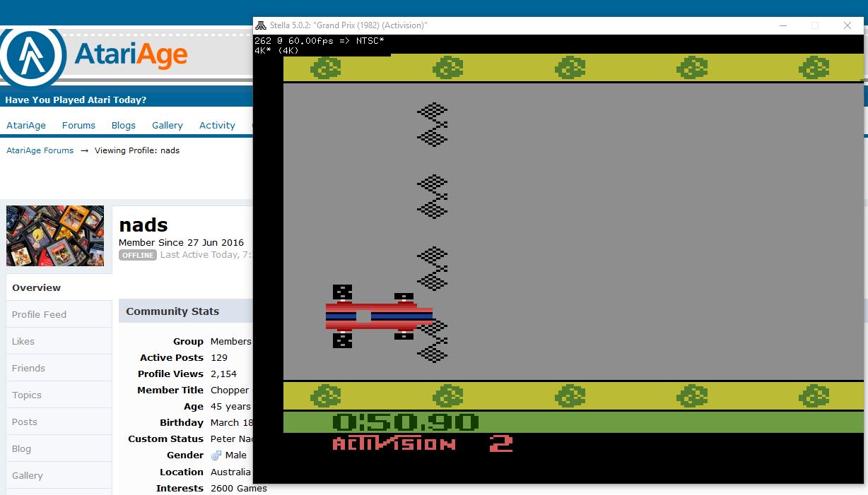Click the Have You Played Atari Today? tagline
868x495 pixels.
tap(76, 100)
